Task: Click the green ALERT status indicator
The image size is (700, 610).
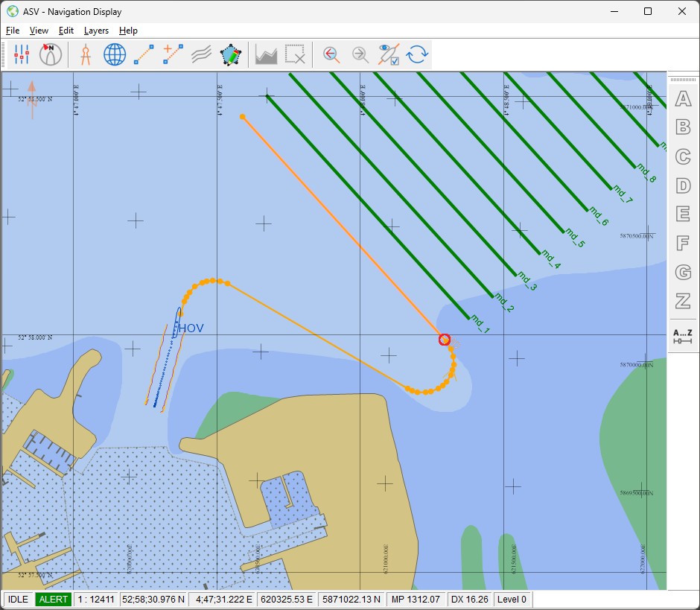Action: coord(54,599)
